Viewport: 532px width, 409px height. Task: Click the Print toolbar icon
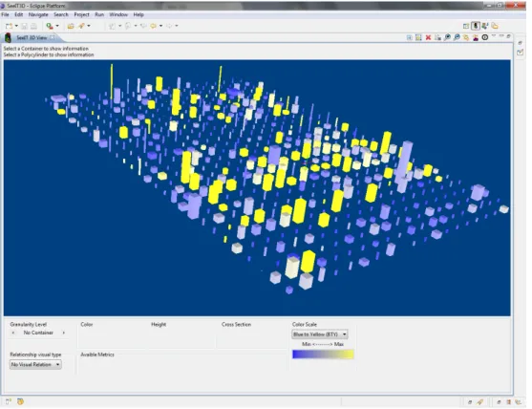34,26
